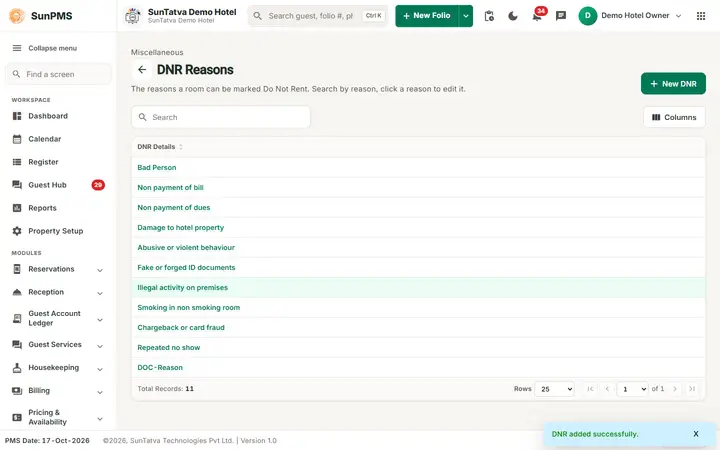This screenshot has width=720, height=450.
Task: Click the New DNR button
Action: (673, 84)
